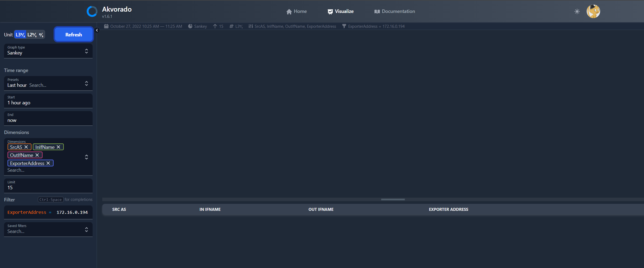Toggle dark mode with the sun icon
The width and height of the screenshot is (644, 268).
(x=577, y=12)
